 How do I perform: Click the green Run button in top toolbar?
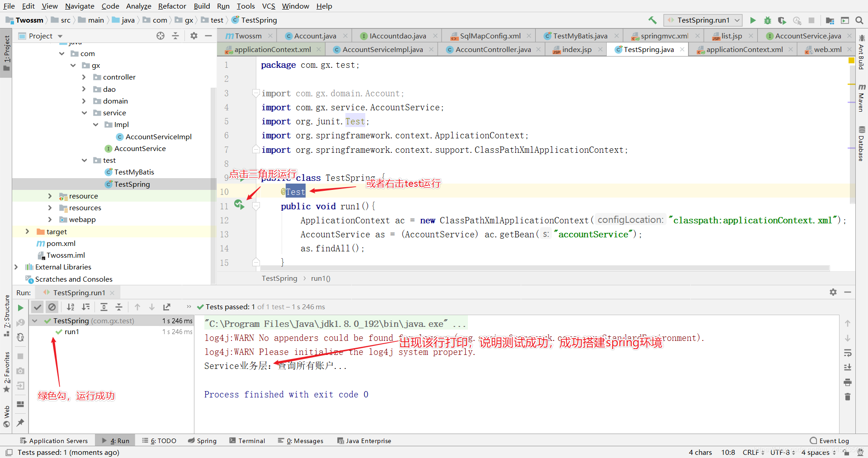(753, 20)
